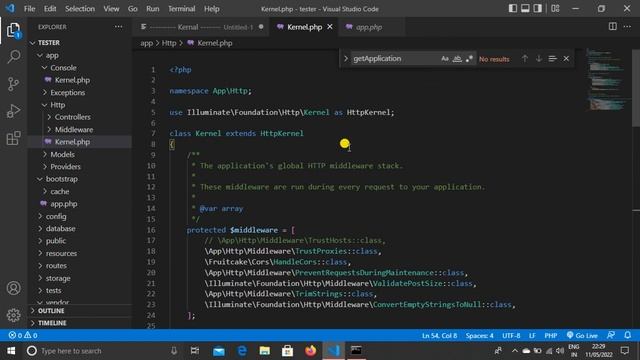Collapse the Console folder
The image size is (640, 360).
click(x=63, y=68)
